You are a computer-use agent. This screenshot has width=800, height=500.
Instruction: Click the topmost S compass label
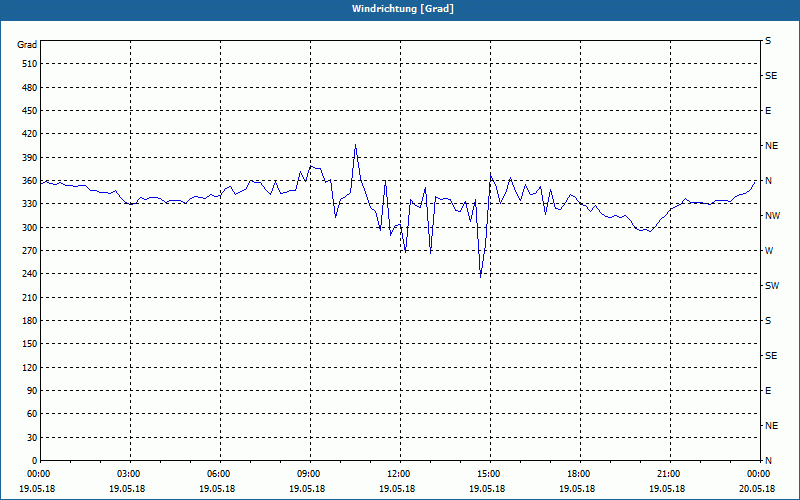pyautogui.click(x=768, y=41)
